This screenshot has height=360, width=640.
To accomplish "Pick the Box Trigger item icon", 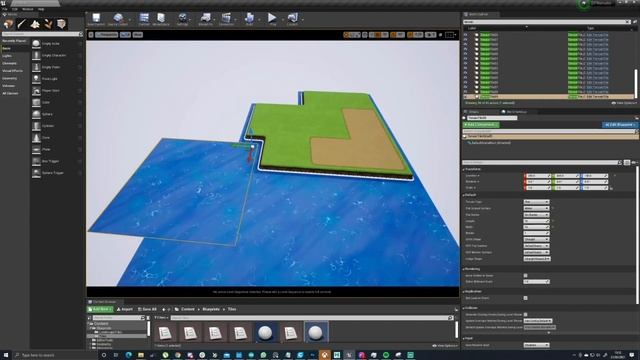I will (36, 161).
